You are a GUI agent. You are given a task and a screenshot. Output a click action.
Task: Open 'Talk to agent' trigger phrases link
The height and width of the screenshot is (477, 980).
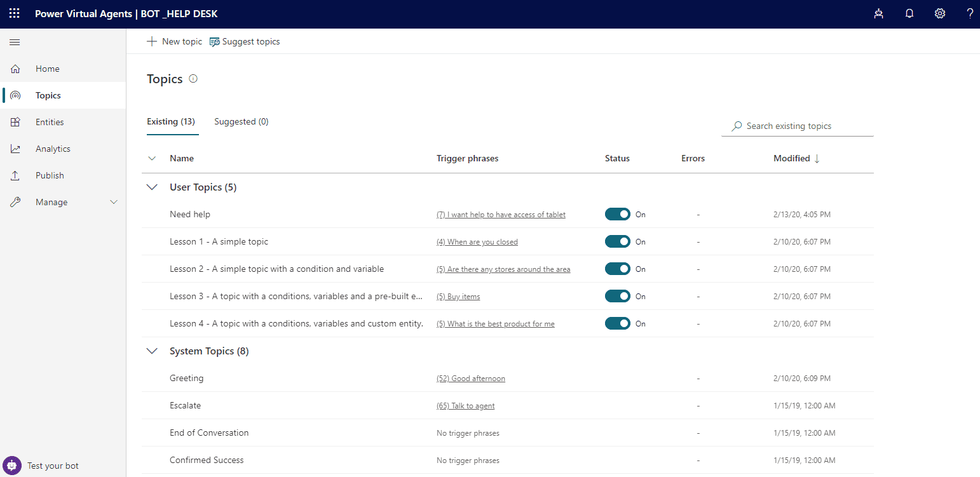tap(466, 406)
